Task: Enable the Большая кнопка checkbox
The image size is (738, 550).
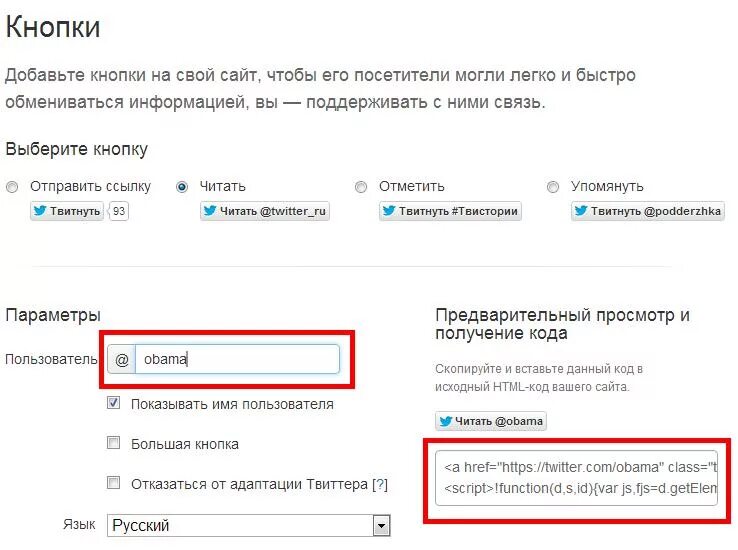Action: [x=113, y=443]
